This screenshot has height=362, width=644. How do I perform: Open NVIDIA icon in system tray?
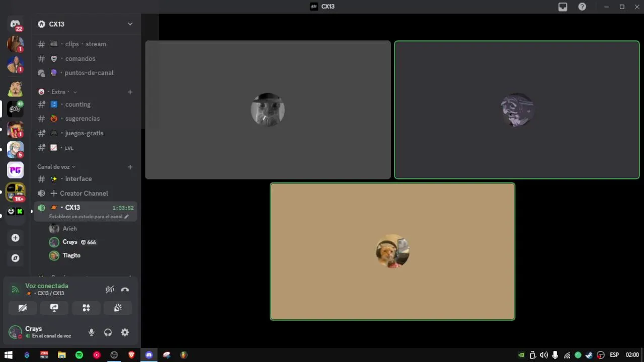(521, 355)
